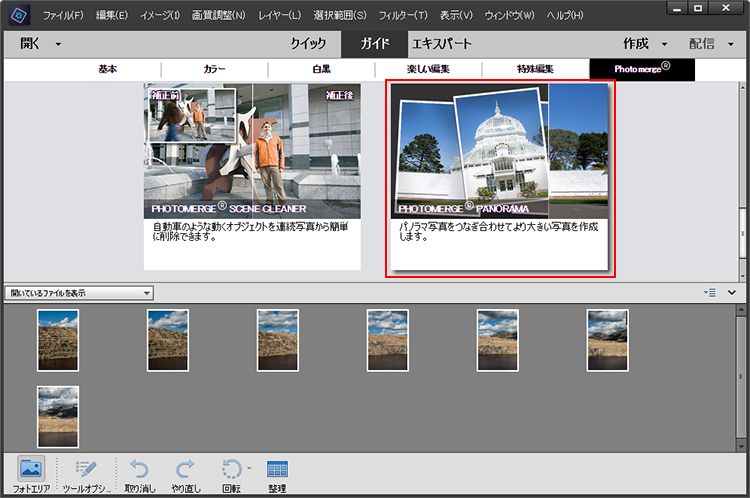Switch to ガイド (Guided) mode tab
Image resolution: width=750 pixels, height=498 pixels.
coord(375,44)
